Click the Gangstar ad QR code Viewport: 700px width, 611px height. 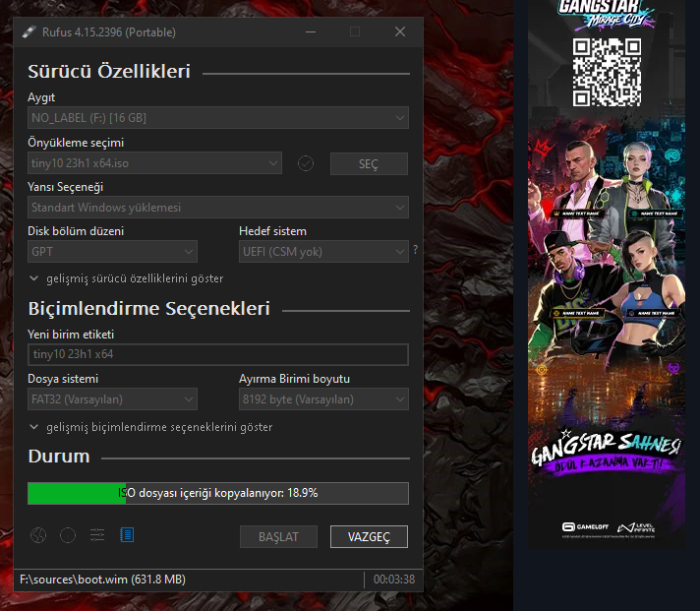[608, 73]
